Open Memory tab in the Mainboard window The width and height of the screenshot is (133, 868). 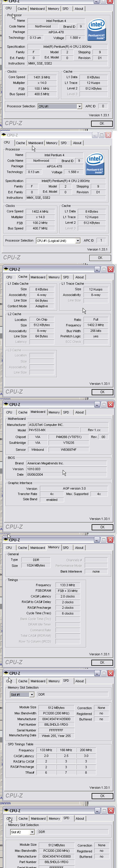(x=54, y=412)
